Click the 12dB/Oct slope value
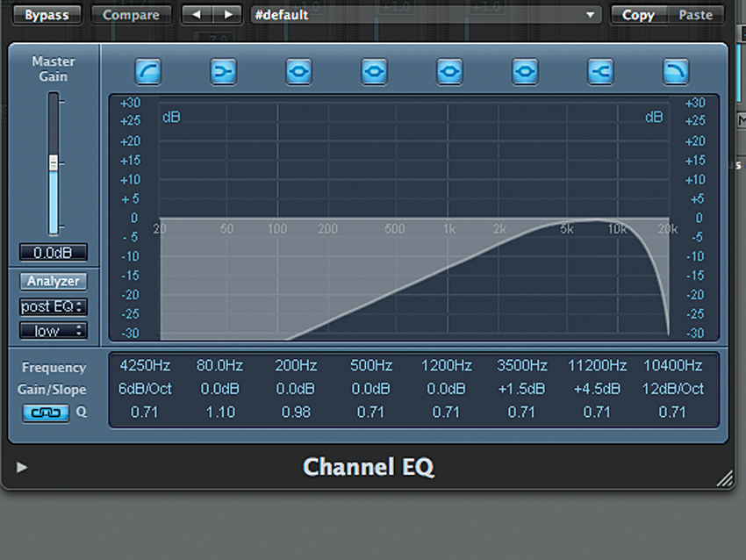Viewport: 746px width, 560px height. pyautogui.click(x=673, y=389)
